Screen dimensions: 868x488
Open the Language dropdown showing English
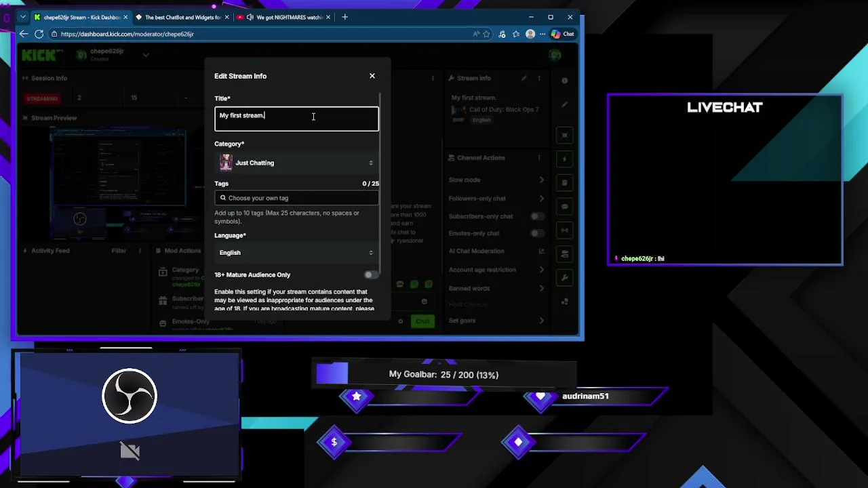[296, 253]
